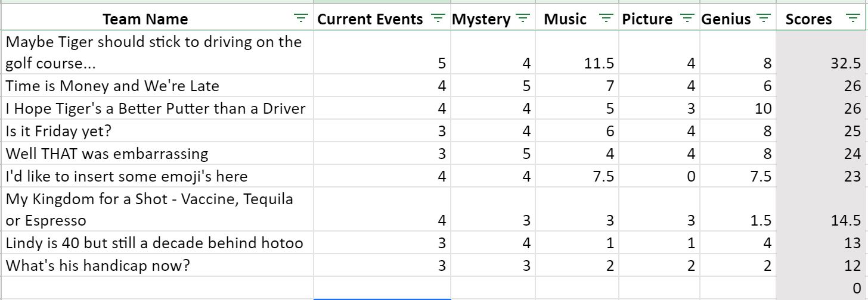This screenshot has width=868, height=300.
Task: Select the 'Lindy is 40' team cell
Action: pos(157,242)
